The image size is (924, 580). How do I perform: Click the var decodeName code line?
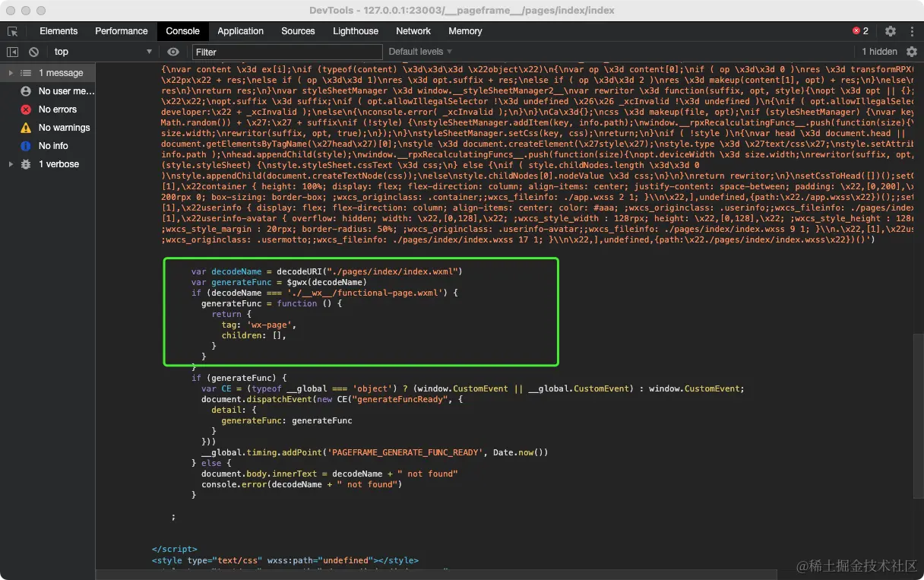(327, 271)
